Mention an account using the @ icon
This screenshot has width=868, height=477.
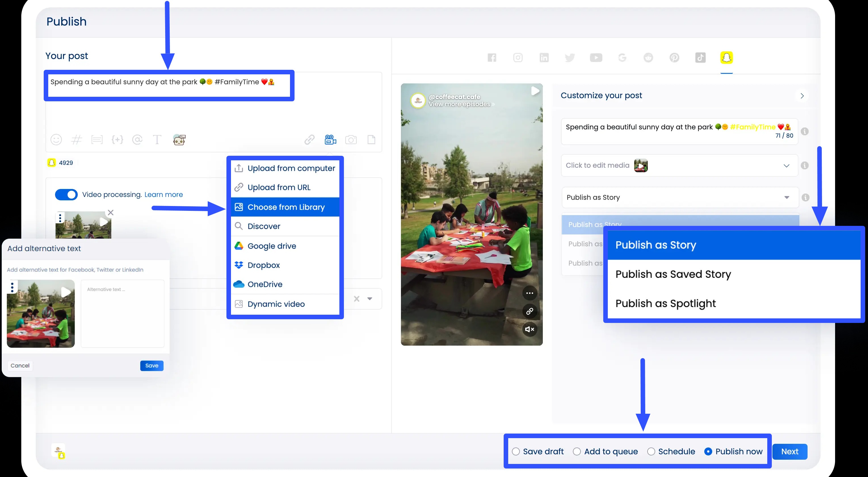pyautogui.click(x=137, y=139)
